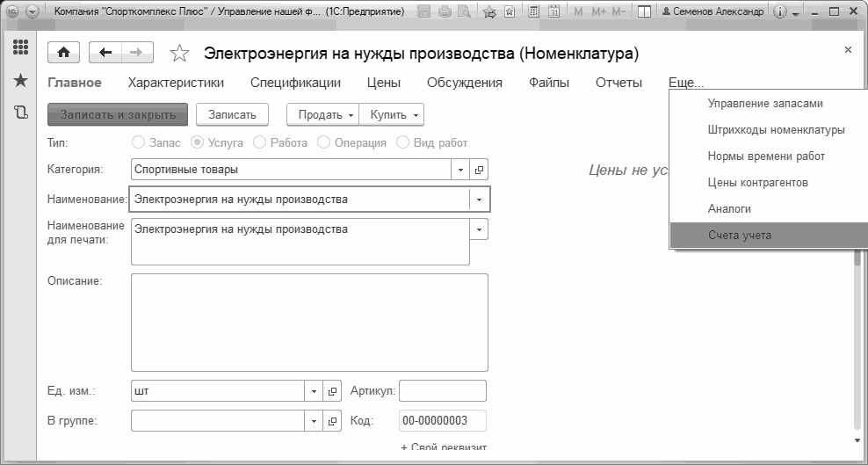Open the Продать dropdown button
The width and height of the screenshot is (868, 465).
coord(322,114)
